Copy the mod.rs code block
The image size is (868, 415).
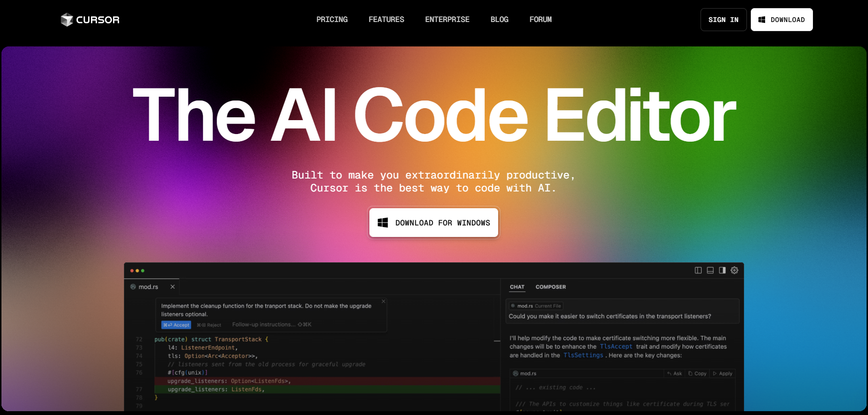point(697,374)
